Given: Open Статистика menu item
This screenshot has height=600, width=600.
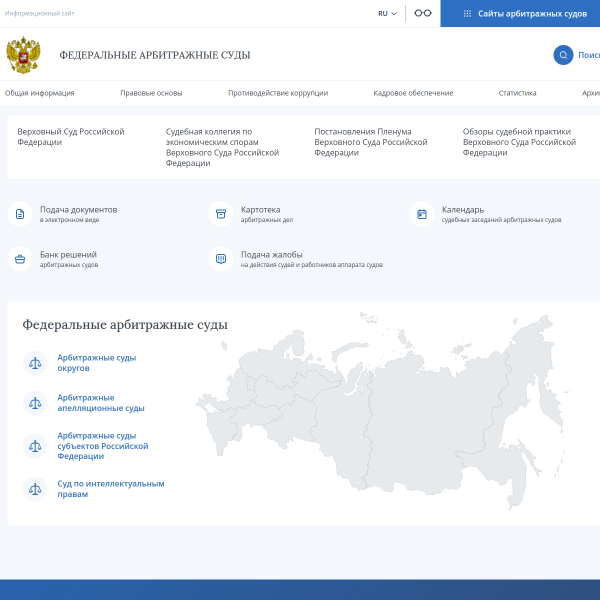Looking at the screenshot, I should [x=517, y=93].
